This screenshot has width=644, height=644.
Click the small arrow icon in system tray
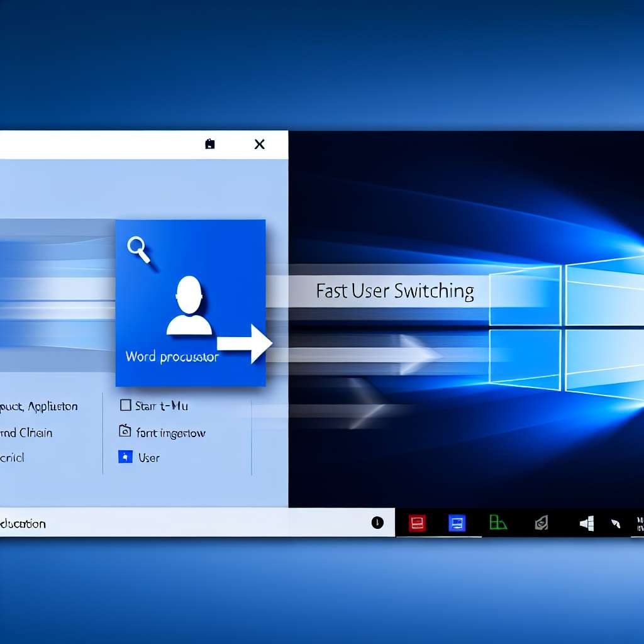pos(616,523)
